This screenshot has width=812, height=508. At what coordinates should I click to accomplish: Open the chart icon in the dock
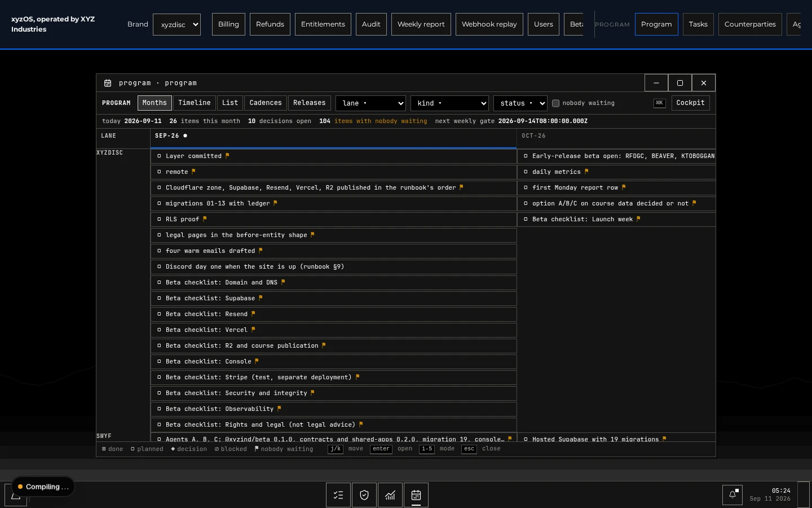390,495
